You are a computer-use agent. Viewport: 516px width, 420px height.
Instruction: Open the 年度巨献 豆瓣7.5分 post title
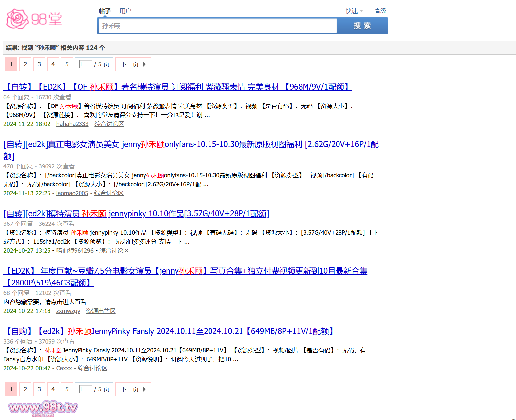tap(185, 277)
